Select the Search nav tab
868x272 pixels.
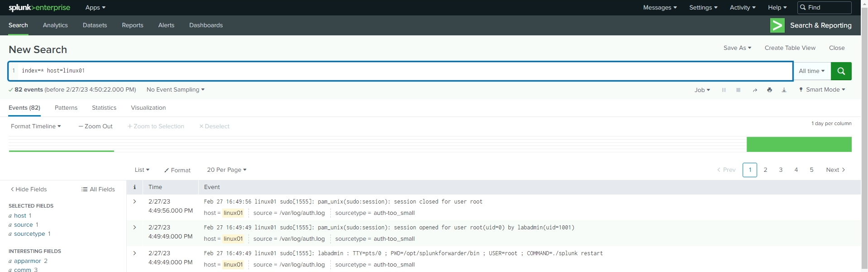18,25
